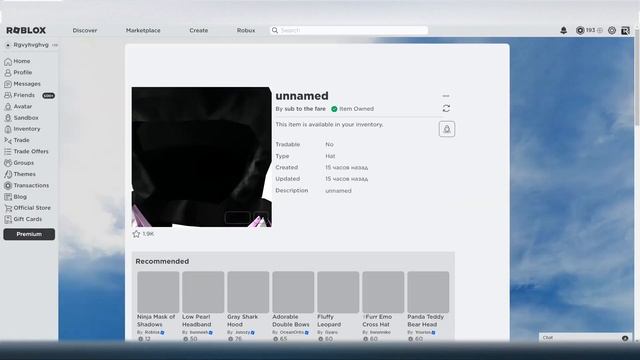Open Ninja Mask of Shadows item
The height and width of the screenshot is (360, 640).
pyautogui.click(x=158, y=306)
